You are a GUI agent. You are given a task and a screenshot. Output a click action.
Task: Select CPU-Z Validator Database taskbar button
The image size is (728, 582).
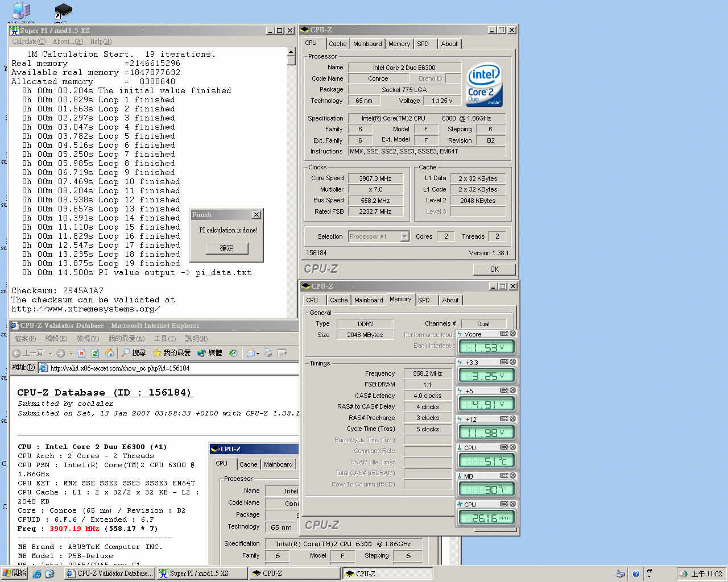tap(109, 573)
